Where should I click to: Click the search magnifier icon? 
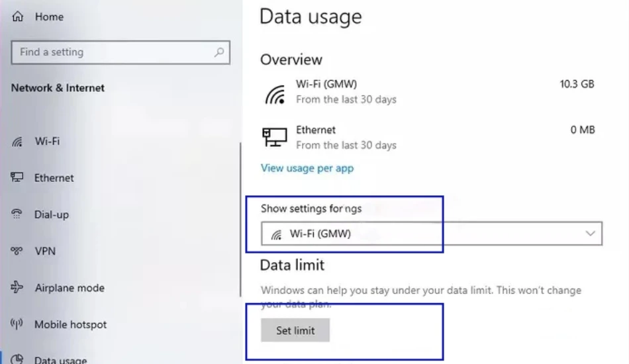[219, 52]
